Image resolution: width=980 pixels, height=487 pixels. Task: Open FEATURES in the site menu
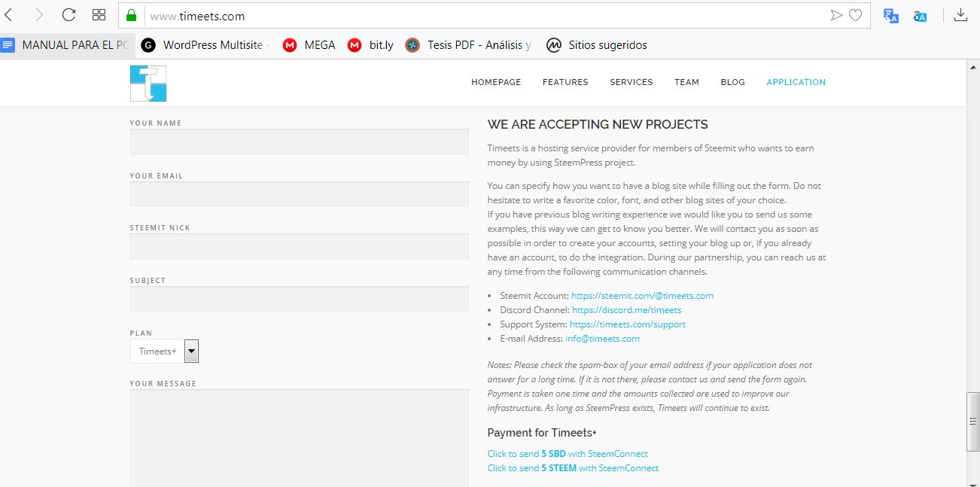[565, 82]
